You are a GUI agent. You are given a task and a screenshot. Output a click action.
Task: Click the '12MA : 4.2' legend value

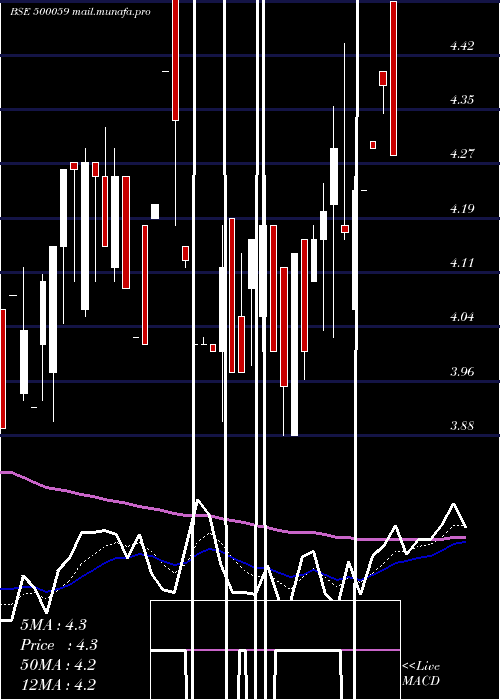(x=58, y=685)
